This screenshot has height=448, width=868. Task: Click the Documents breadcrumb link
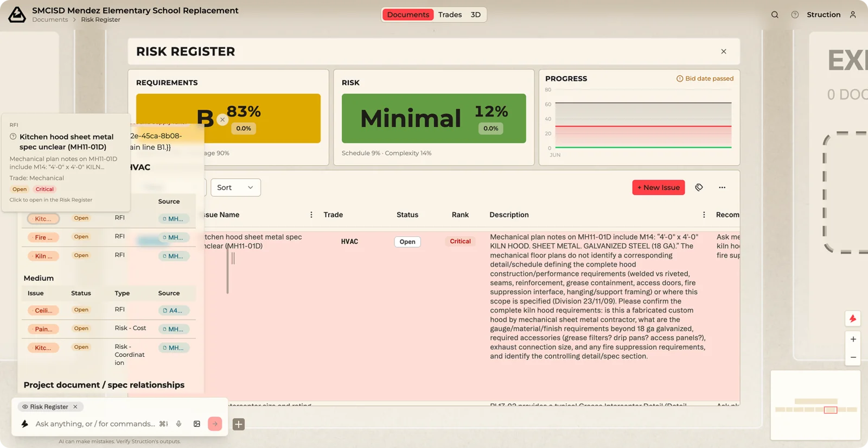[x=50, y=20]
